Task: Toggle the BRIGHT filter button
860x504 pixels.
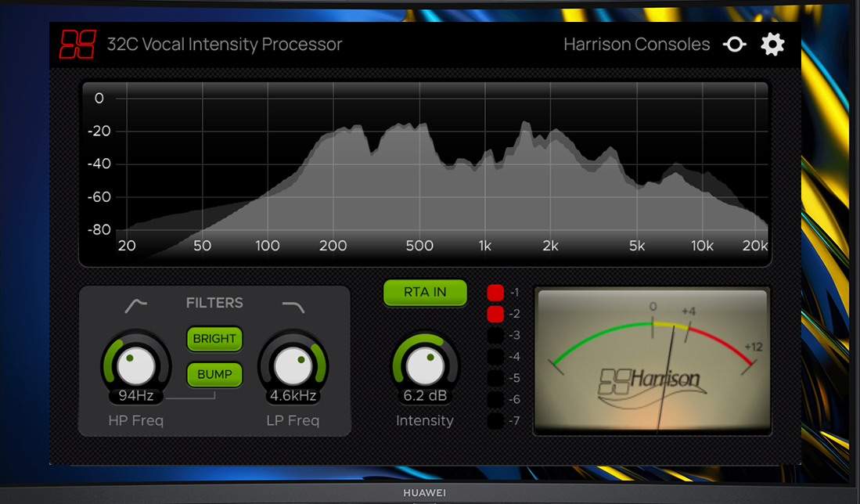Action: [x=214, y=339]
